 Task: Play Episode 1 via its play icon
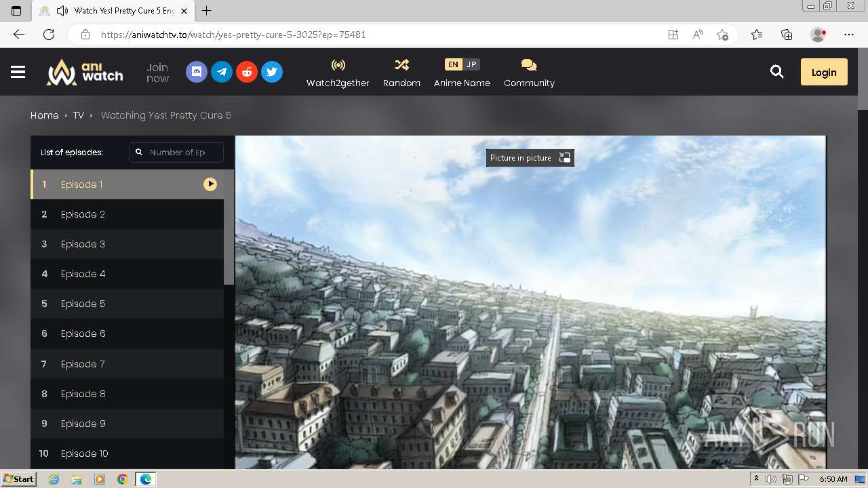coord(210,184)
